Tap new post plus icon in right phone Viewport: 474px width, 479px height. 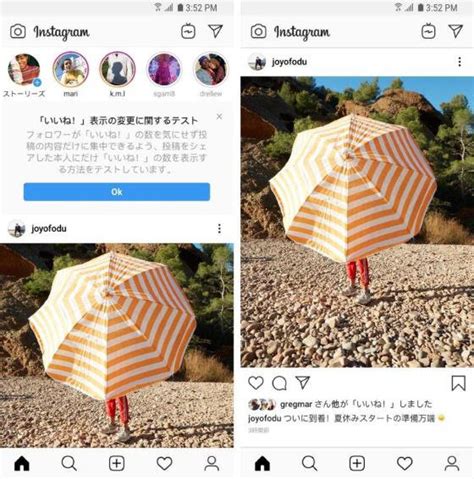(357, 463)
